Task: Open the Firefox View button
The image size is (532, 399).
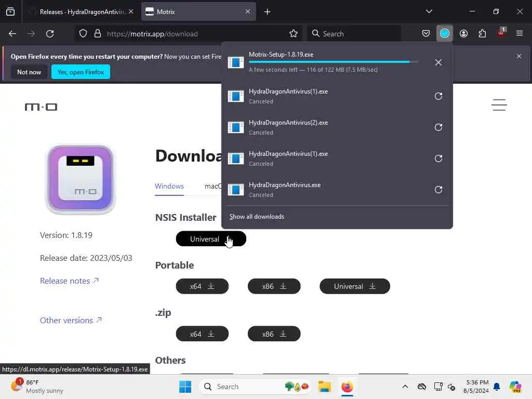Action: point(10,11)
